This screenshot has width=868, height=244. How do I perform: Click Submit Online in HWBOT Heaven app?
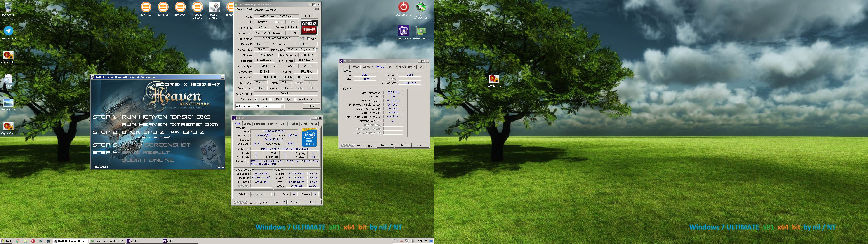point(148,160)
